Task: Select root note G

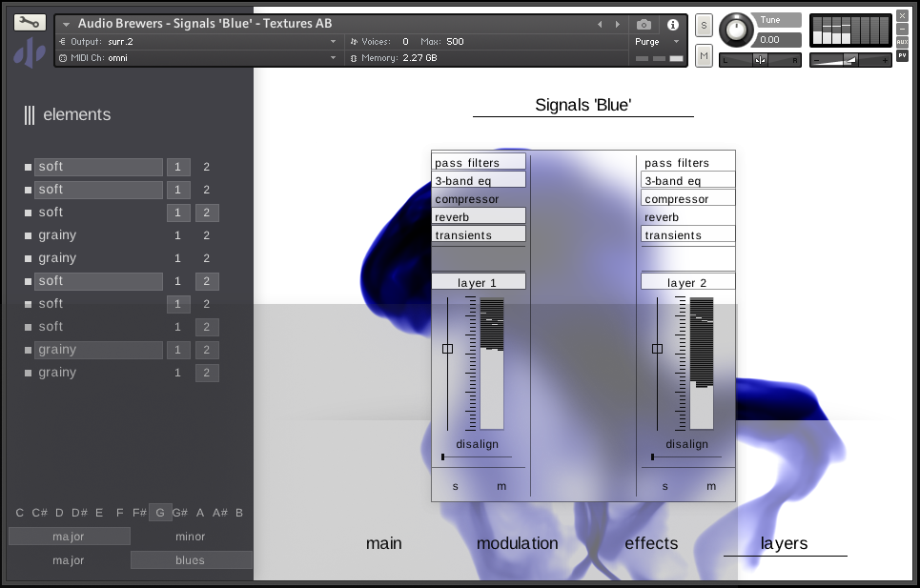Action: pos(159,513)
